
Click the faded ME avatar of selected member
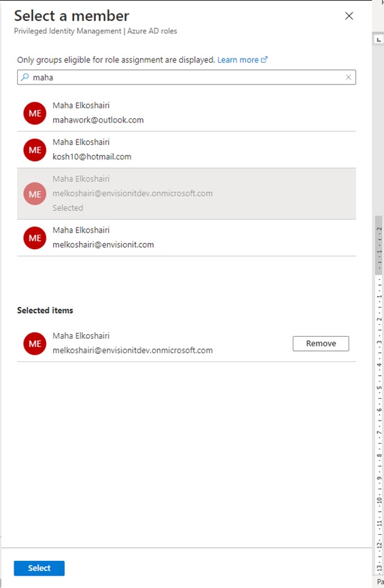click(x=35, y=194)
